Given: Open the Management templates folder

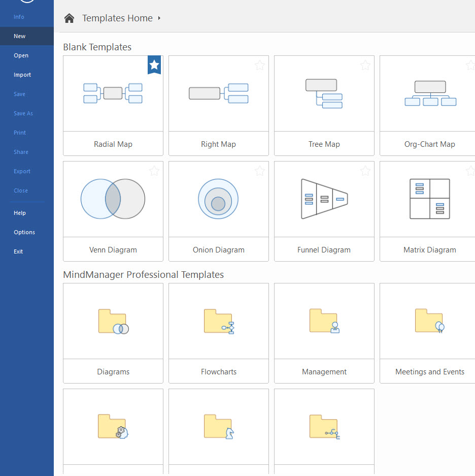Looking at the screenshot, I should point(324,333).
